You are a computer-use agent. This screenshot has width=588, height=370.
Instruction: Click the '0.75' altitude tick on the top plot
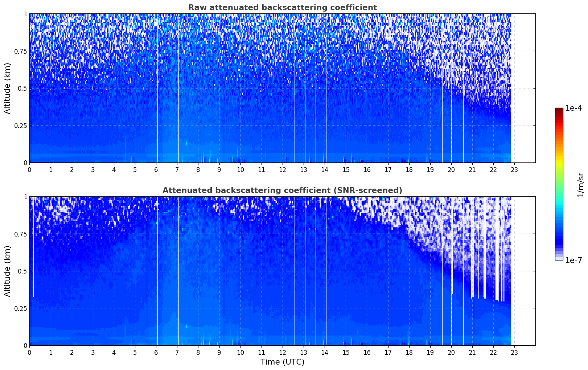coord(21,51)
